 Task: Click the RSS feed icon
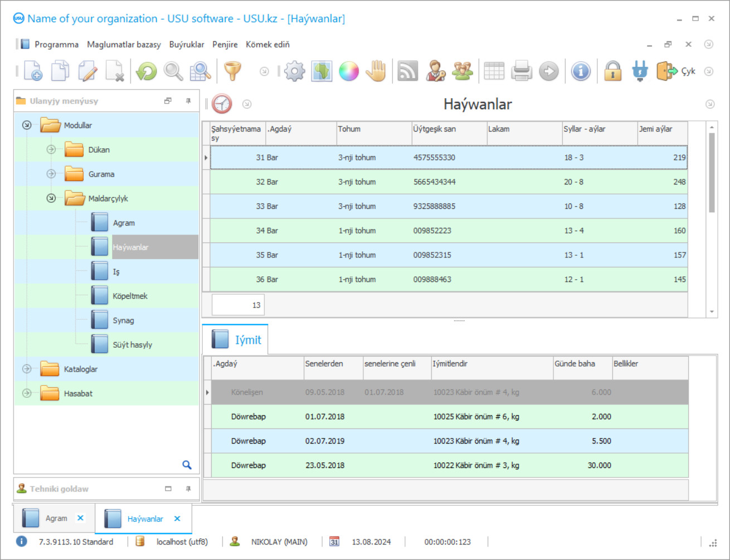point(407,71)
